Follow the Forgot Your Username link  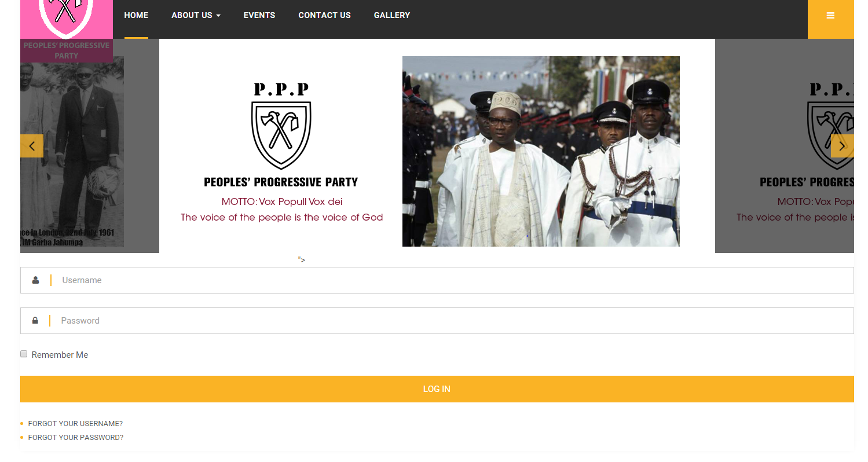(x=75, y=424)
